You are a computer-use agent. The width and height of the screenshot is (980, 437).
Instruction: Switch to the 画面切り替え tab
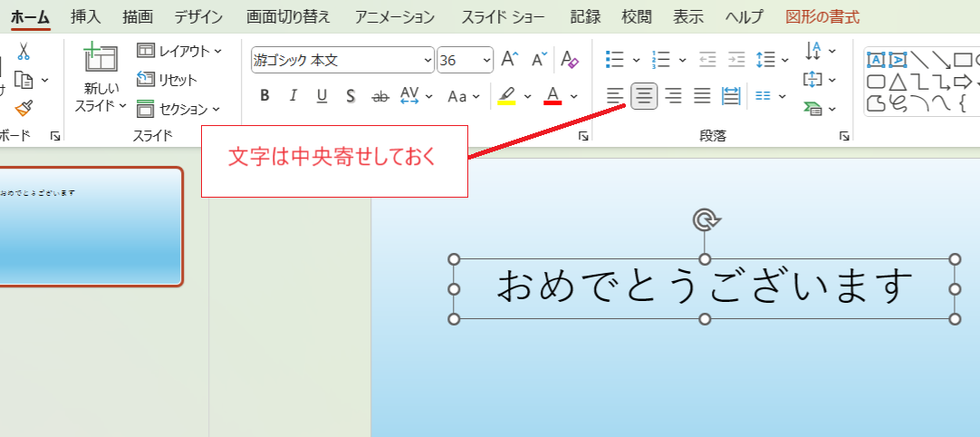coord(288,17)
